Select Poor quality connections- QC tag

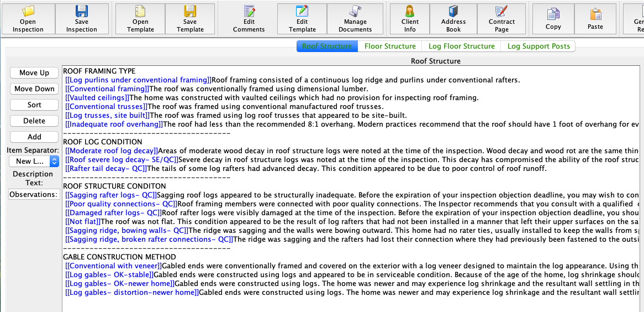pos(121,204)
